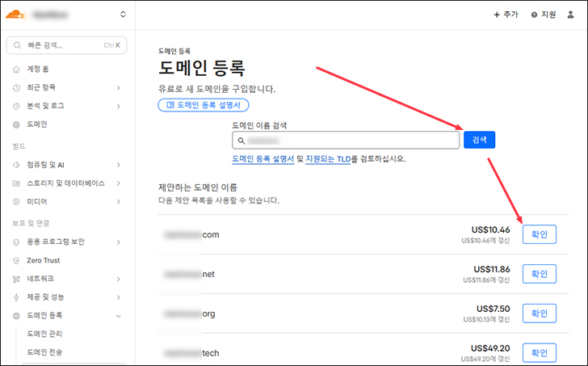Open 컴퓨팅 및 AI in the sidebar
Viewport: 588px width, 366px height.
click(x=45, y=165)
